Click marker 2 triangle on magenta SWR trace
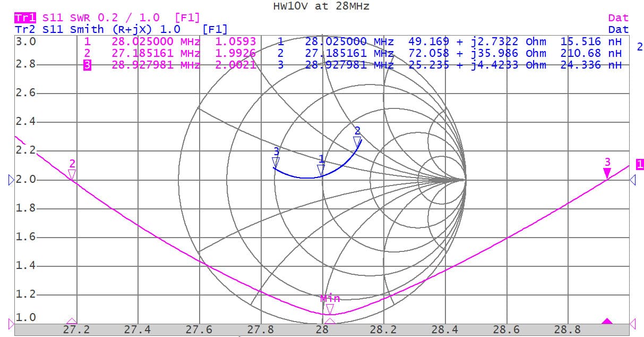Screen dimensions: 644x337 [72, 174]
